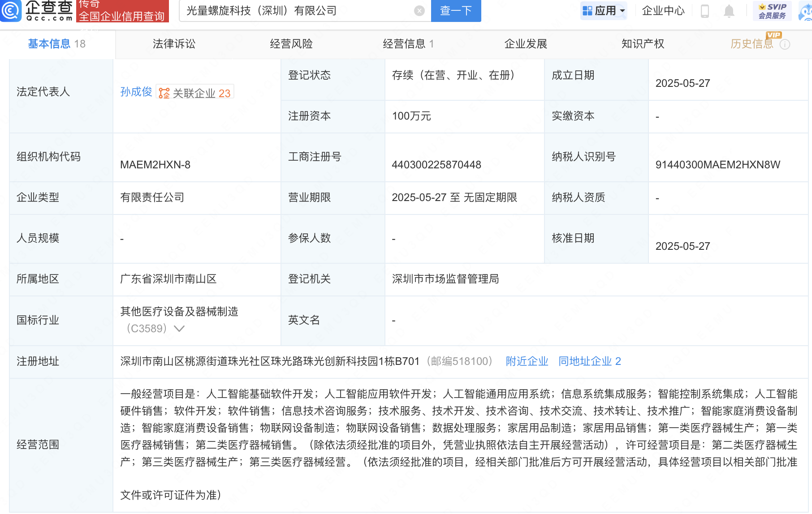Open the 经营信息 tab
Viewport: 812px width, 514px height.
(408, 44)
